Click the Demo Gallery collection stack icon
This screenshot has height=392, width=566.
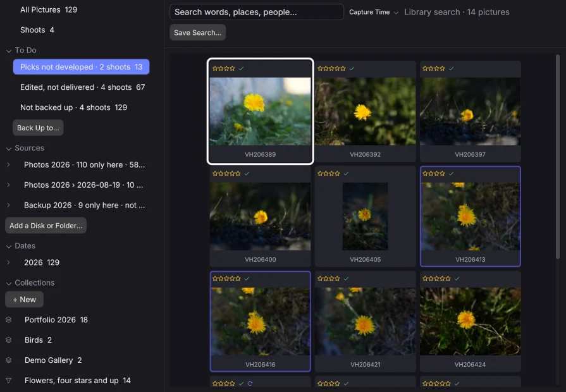point(9,360)
